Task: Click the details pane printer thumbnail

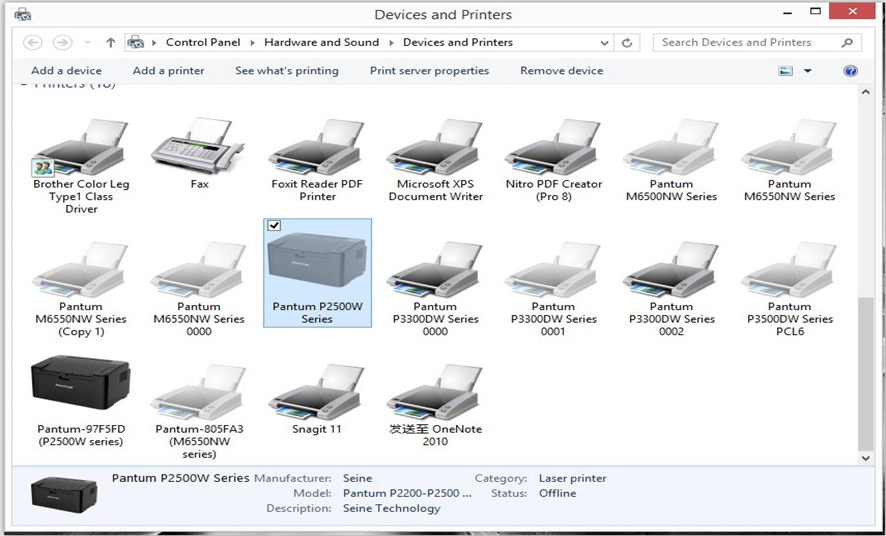Action: [x=64, y=495]
